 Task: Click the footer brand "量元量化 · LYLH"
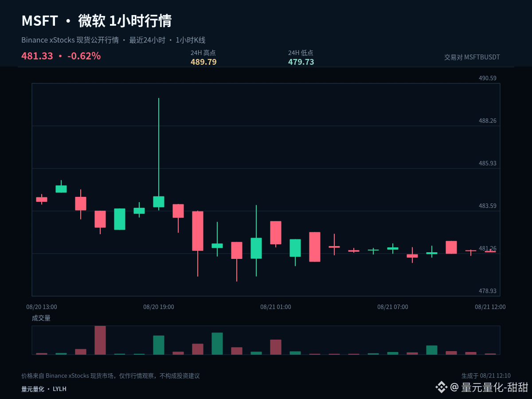click(44, 389)
